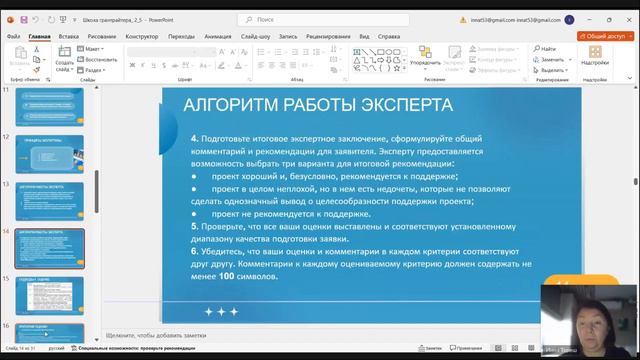Open the Вид tab
Image resolution: width=640 pixels, height=360 pixels.
[364, 36]
